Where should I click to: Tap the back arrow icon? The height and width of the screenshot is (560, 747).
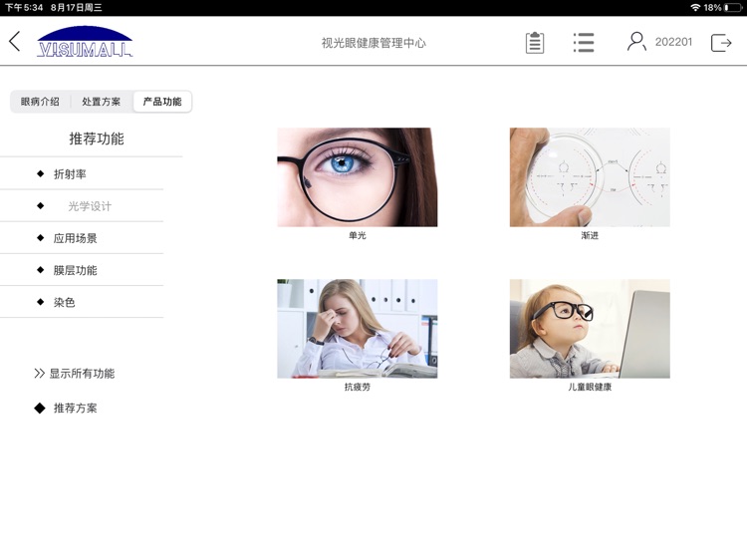pos(15,42)
